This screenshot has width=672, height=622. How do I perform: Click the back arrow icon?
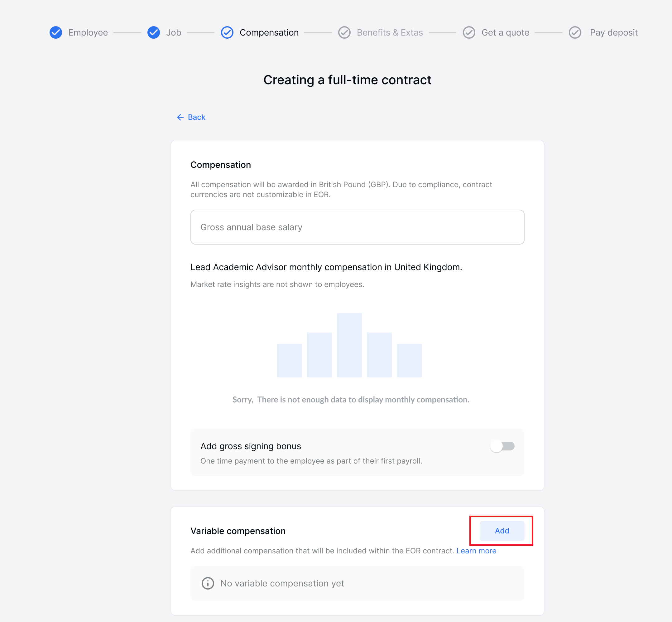pyautogui.click(x=180, y=117)
